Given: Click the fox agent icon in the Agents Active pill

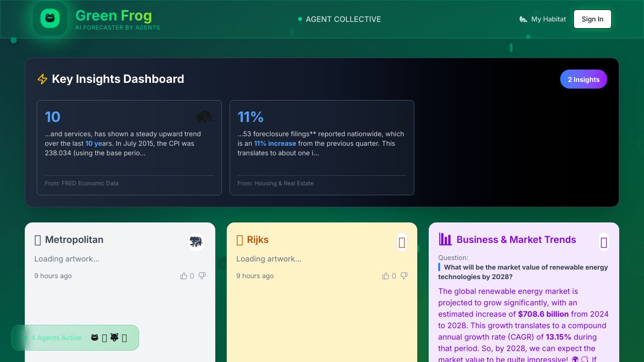Looking at the screenshot, I should [114, 338].
